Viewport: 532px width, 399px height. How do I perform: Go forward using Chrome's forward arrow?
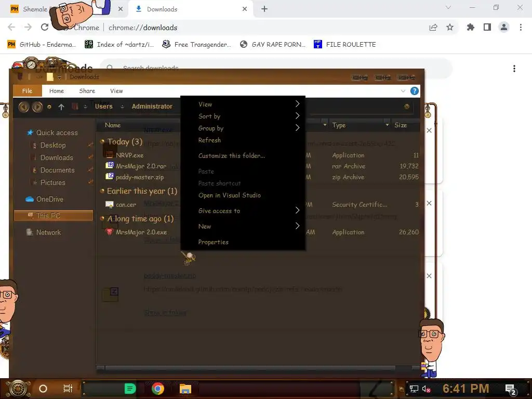(28, 27)
